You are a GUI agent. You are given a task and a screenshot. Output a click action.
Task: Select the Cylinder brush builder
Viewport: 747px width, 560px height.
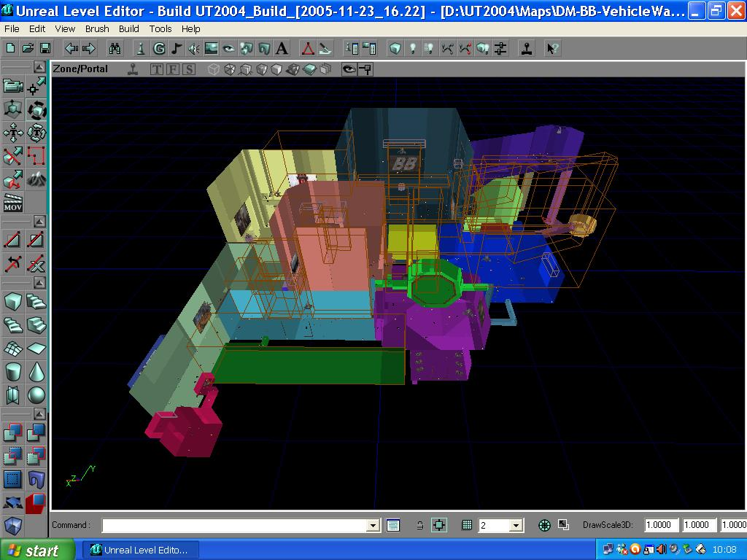tap(12, 370)
